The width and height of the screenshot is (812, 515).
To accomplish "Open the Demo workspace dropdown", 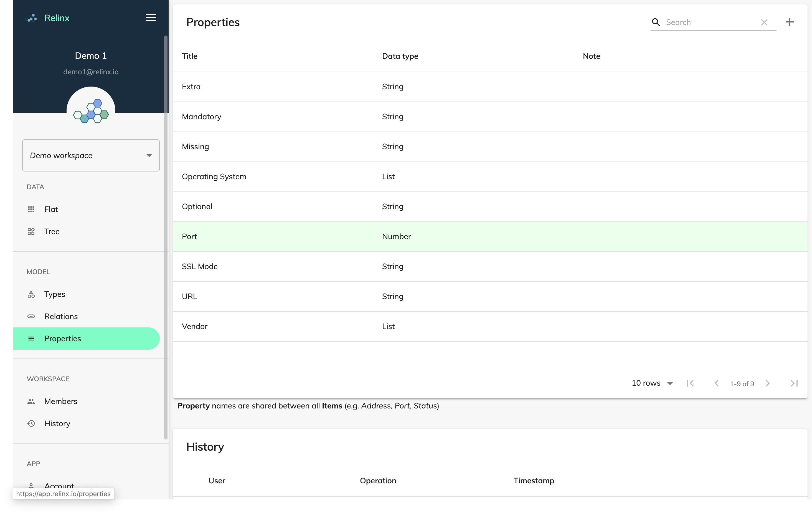I will coord(91,155).
